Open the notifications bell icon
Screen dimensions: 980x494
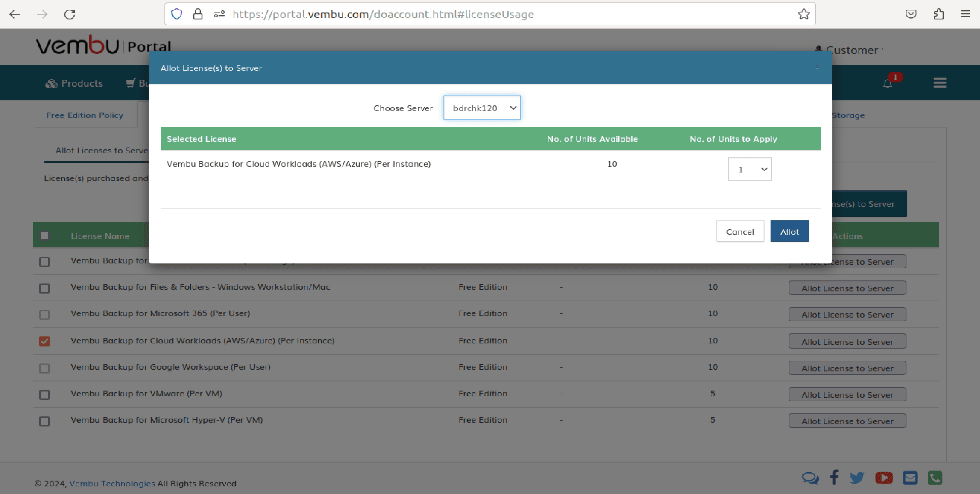pyautogui.click(x=888, y=83)
